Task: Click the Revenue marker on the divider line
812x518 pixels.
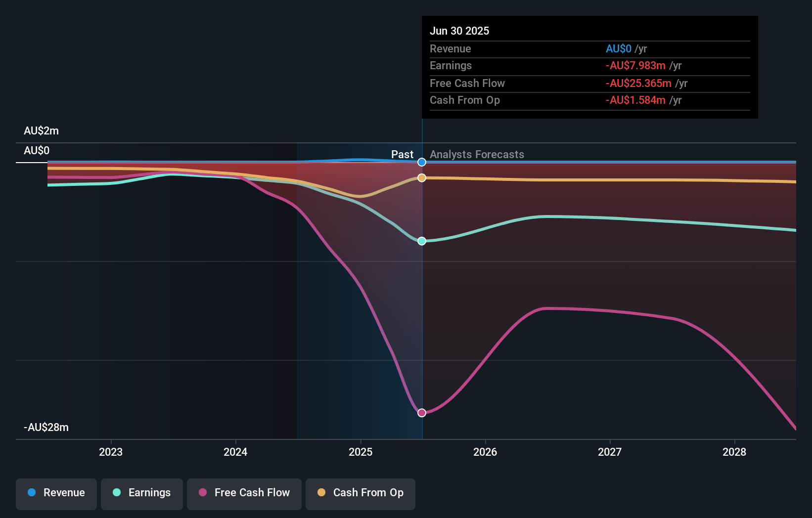Action: tap(421, 162)
